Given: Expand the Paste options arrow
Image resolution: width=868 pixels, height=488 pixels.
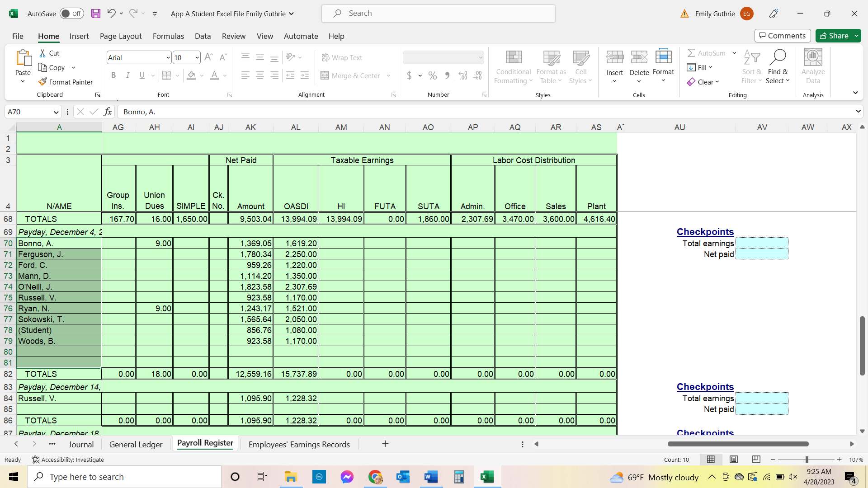Looking at the screenshot, I should (x=23, y=82).
